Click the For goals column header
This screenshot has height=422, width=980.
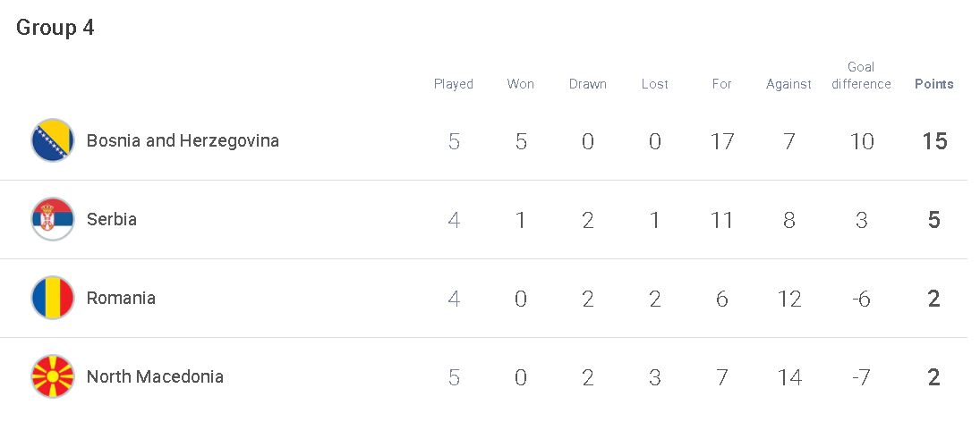(722, 84)
